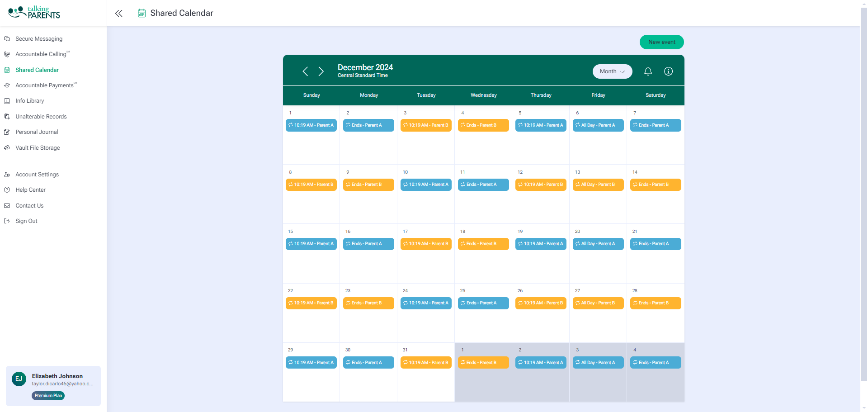The height and width of the screenshot is (412, 868).
Task: Open December 3 10:19 AM Parent B event
Action: tap(426, 125)
